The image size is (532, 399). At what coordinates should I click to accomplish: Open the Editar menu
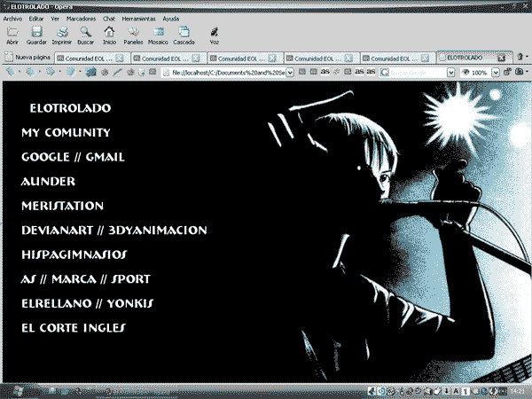(x=36, y=19)
